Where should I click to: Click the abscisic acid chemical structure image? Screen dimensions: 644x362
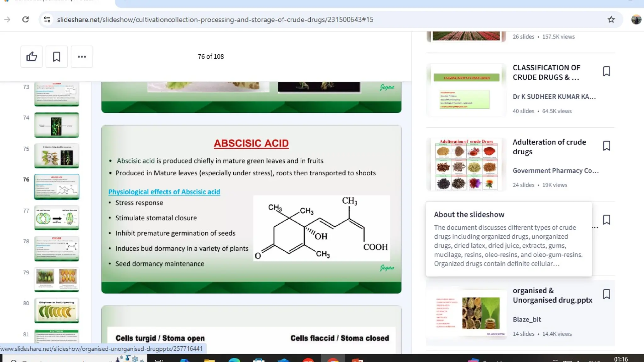point(321,228)
